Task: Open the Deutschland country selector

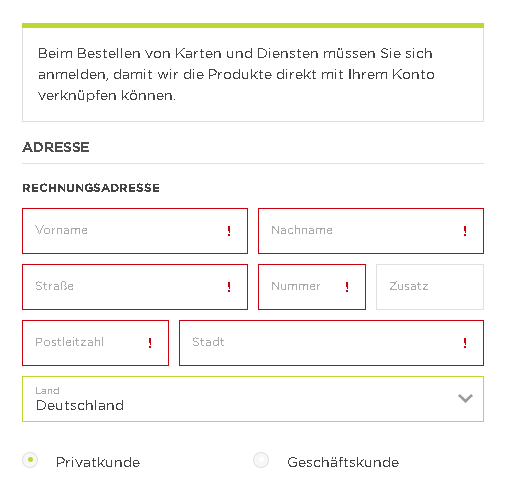Action: pos(253,399)
